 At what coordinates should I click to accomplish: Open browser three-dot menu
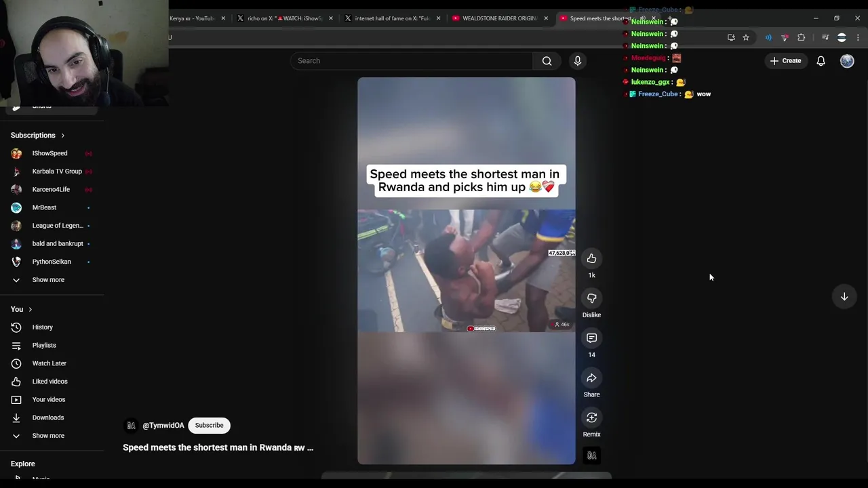pos(859,38)
